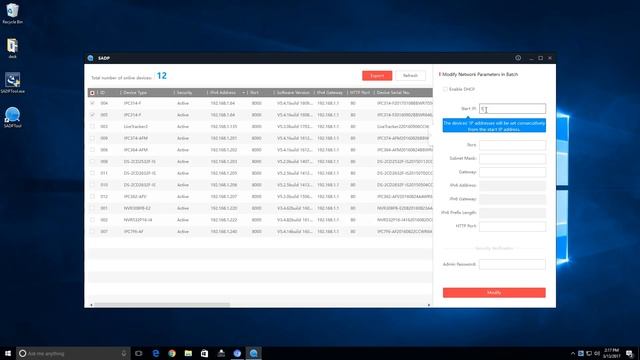Click the round blue taskbar app beside SADP
Screen dimensions: 640x360
tap(237, 353)
